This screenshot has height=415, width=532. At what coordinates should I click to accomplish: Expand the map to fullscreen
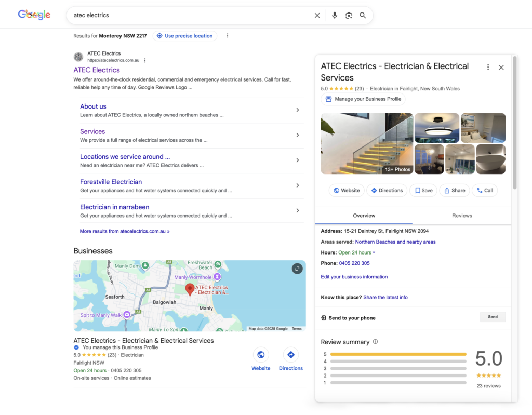click(297, 269)
